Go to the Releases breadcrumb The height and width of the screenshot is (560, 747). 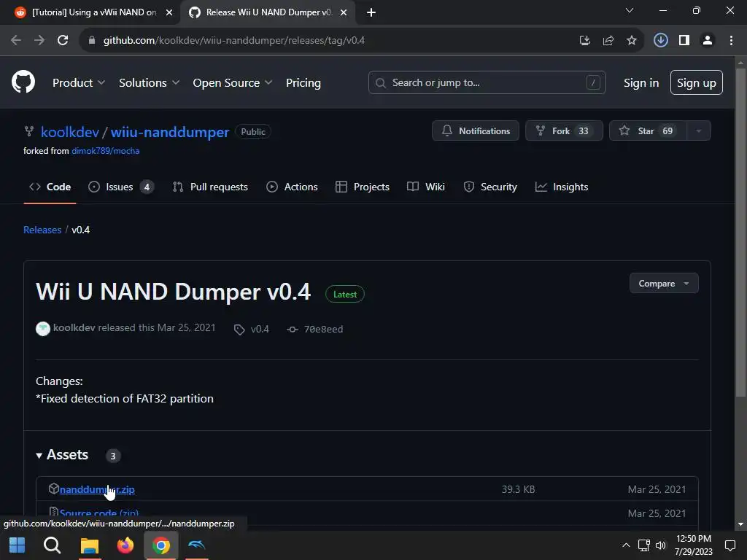42,230
